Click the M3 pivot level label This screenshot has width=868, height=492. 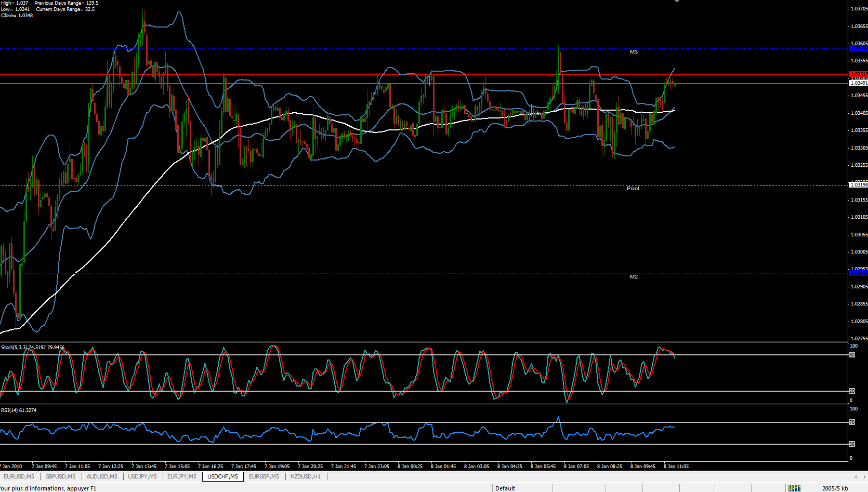(634, 52)
